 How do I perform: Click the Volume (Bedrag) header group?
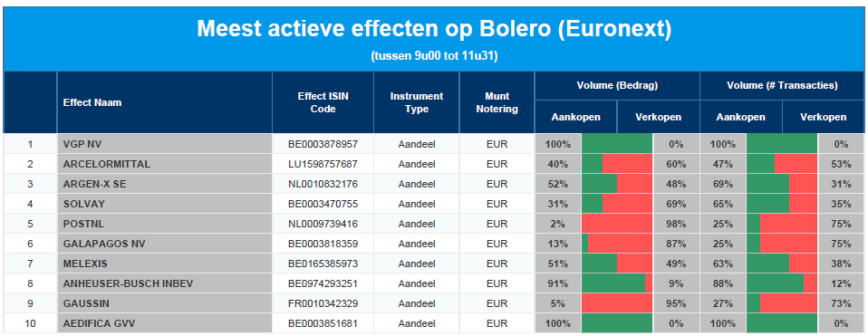point(617,86)
